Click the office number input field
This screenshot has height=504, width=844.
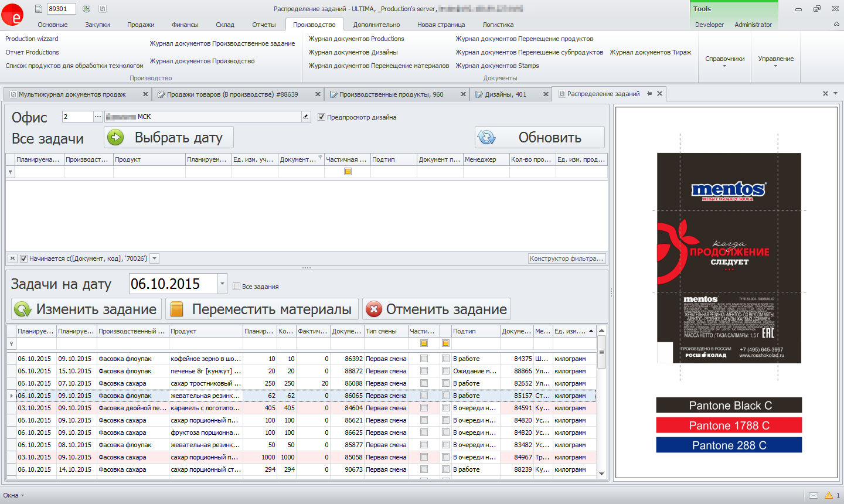(x=77, y=117)
